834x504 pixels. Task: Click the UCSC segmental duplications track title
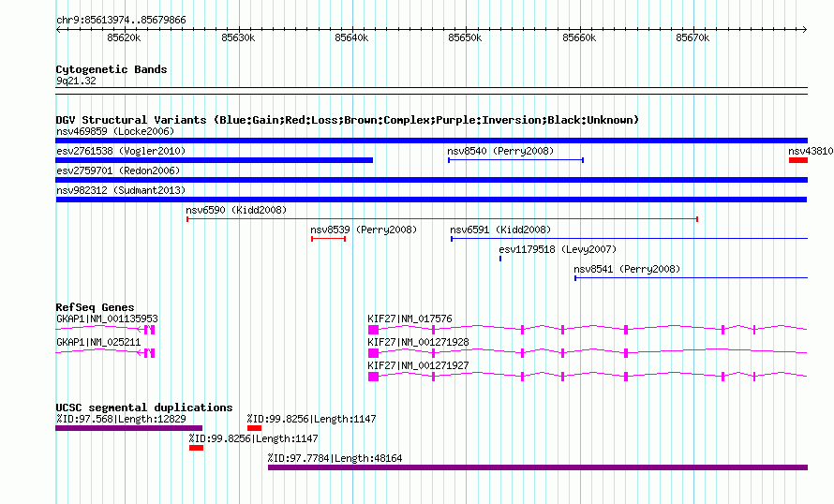point(144,408)
